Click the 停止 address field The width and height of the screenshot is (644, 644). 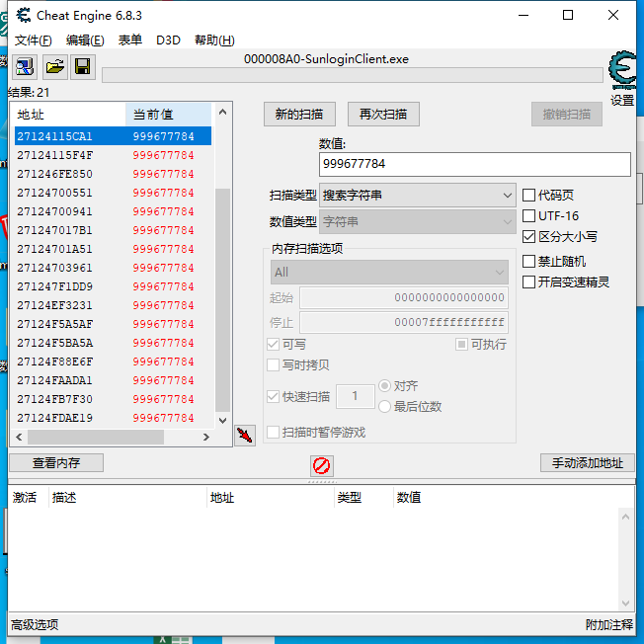click(x=404, y=322)
